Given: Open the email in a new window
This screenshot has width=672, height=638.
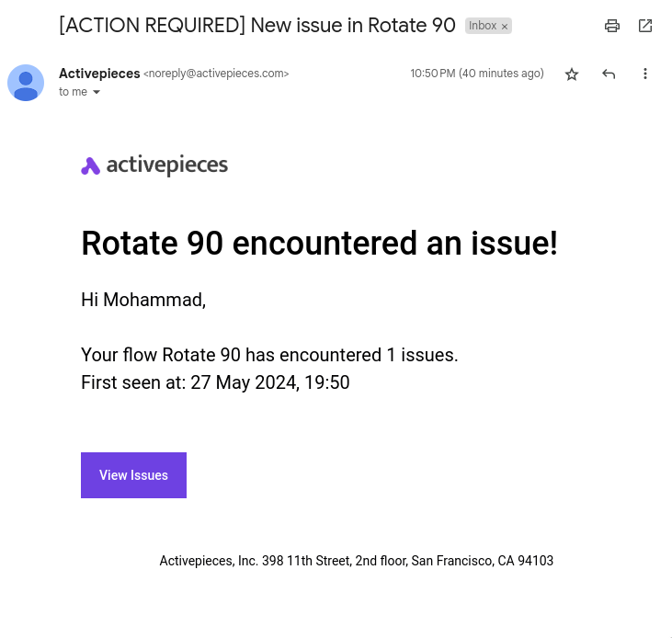Looking at the screenshot, I should pos(645,26).
